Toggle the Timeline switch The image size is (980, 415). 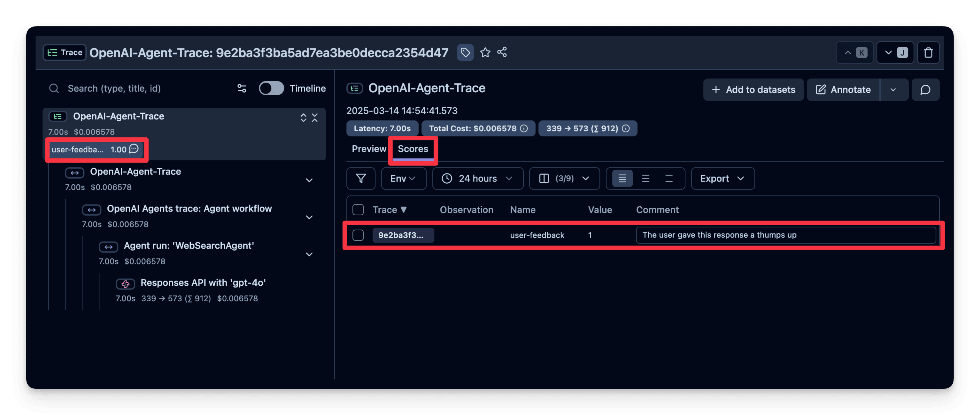click(x=271, y=88)
